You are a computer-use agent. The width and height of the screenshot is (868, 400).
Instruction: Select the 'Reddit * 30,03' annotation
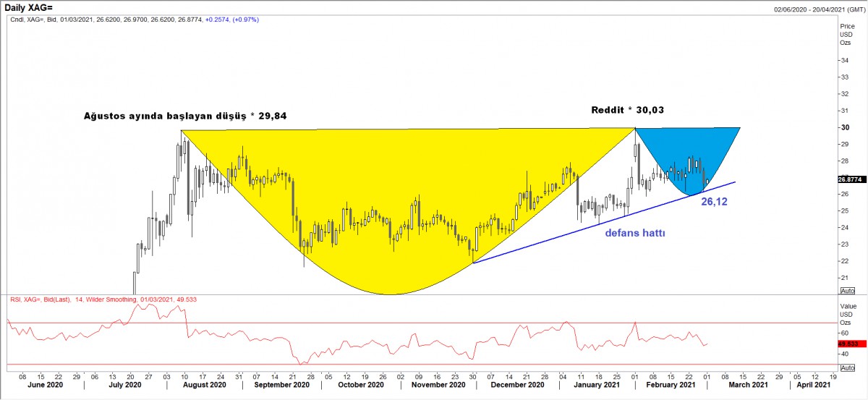pos(627,110)
